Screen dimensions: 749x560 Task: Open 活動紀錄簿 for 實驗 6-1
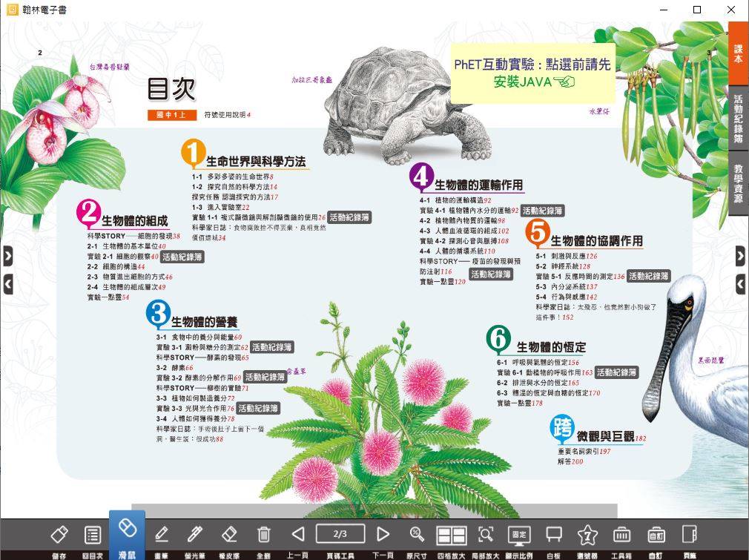tap(617, 372)
